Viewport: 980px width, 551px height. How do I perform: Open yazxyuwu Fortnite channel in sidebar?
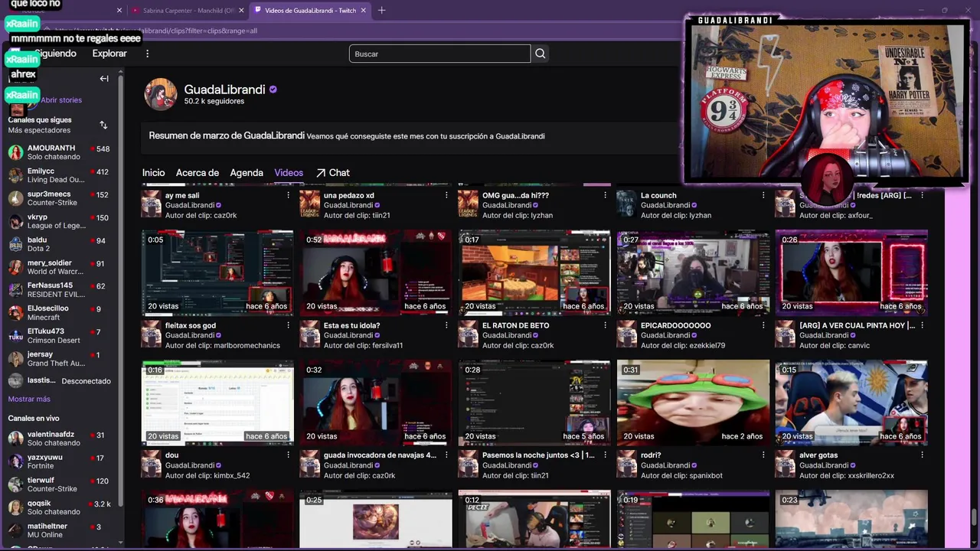click(60, 461)
